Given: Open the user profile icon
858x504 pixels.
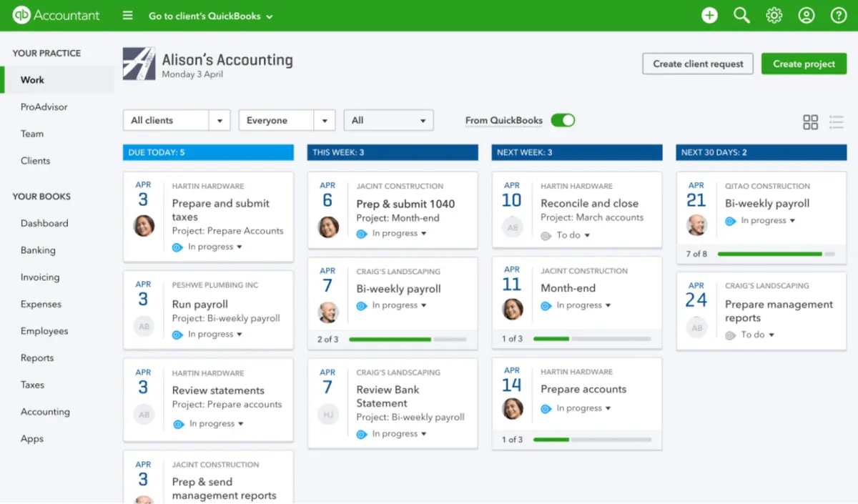Looking at the screenshot, I should [x=807, y=15].
